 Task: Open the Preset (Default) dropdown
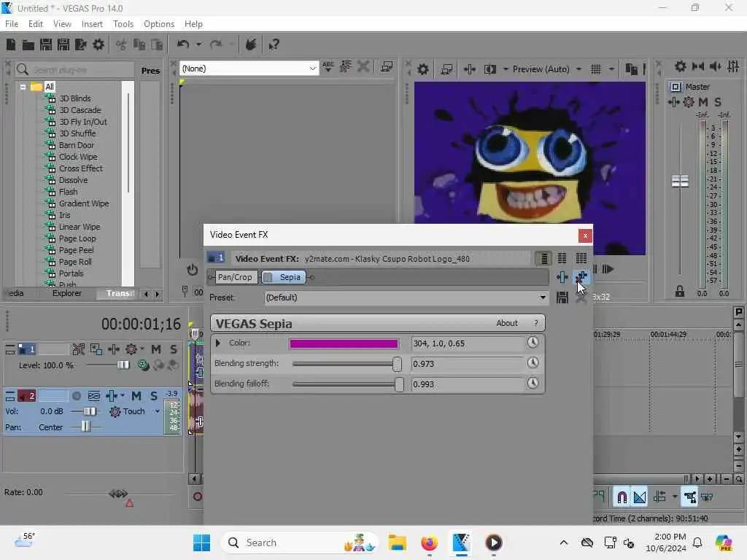[x=406, y=297]
